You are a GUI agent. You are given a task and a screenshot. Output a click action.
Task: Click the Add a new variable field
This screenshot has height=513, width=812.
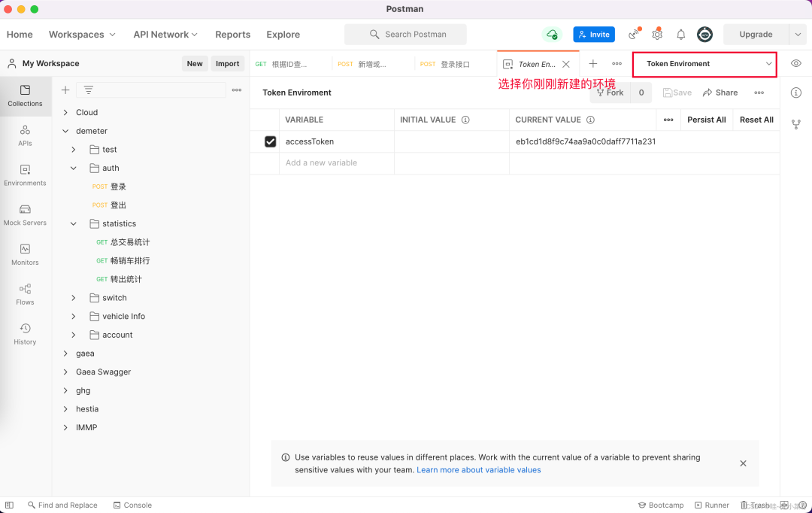point(337,162)
